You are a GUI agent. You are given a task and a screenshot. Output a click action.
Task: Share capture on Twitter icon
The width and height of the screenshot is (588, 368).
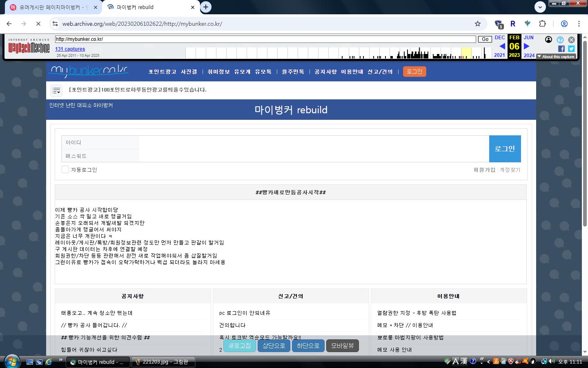(x=571, y=49)
